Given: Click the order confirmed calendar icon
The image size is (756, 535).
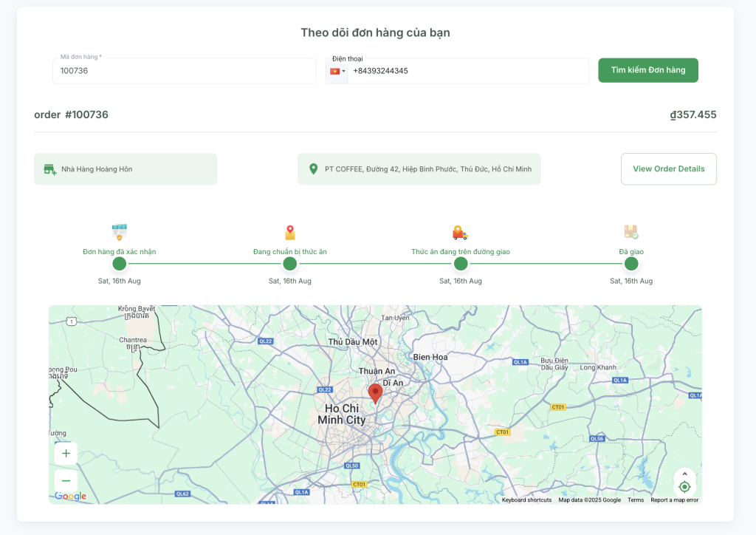Looking at the screenshot, I should 119,232.
